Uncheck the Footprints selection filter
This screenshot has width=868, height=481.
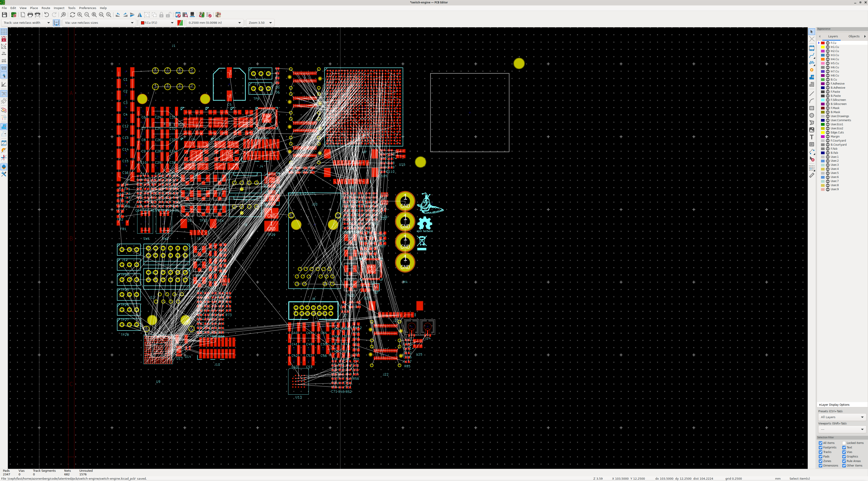(x=821, y=448)
